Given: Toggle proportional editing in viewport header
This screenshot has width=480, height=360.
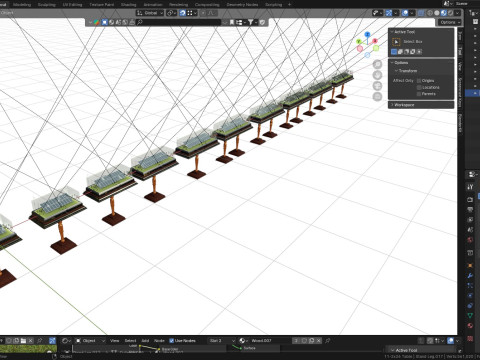Looking at the screenshot, I should pyautogui.click(x=203, y=13).
